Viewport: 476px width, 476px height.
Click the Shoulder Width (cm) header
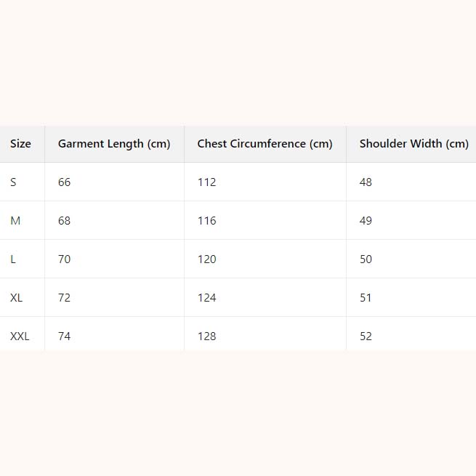[414, 144]
